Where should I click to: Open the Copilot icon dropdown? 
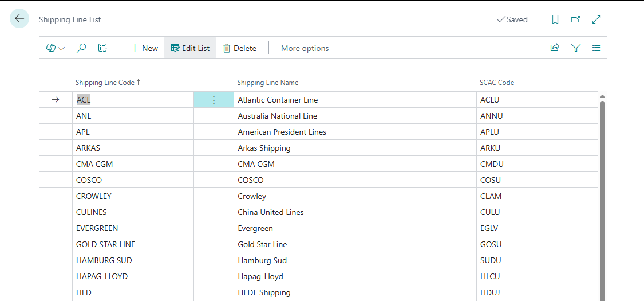tap(56, 48)
